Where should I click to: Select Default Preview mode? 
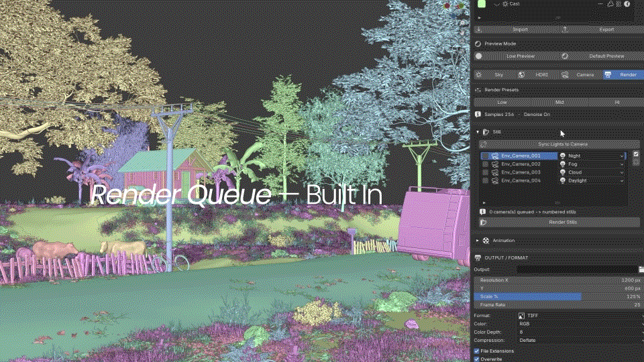pyautogui.click(x=601, y=56)
